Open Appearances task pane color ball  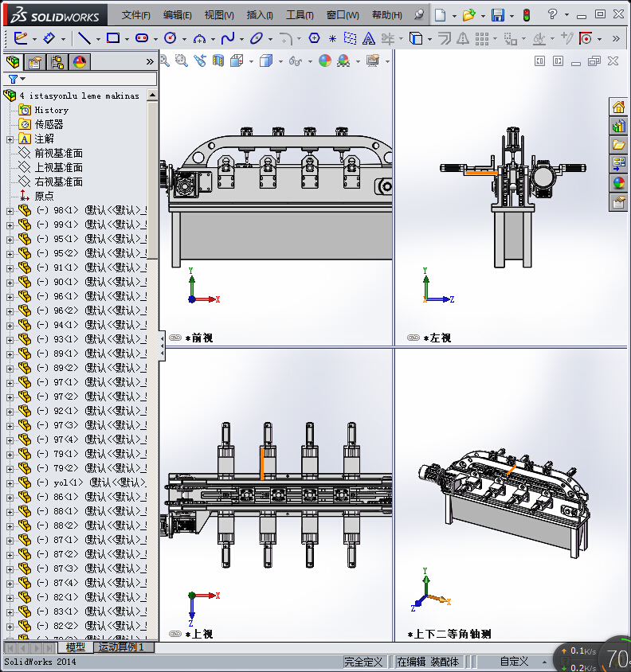pos(618,183)
